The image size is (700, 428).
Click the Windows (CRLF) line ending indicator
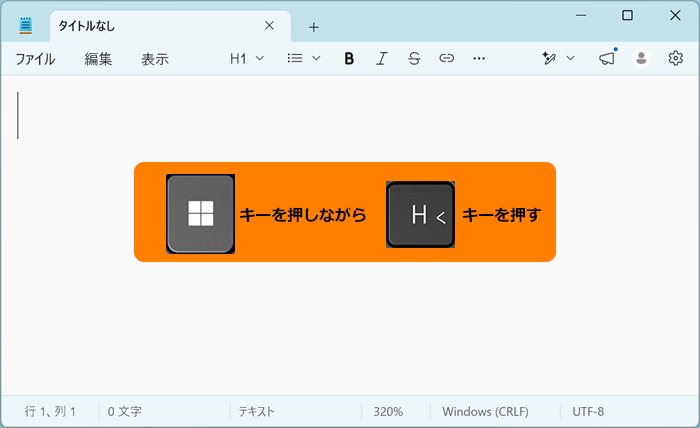tap(485, 411)
